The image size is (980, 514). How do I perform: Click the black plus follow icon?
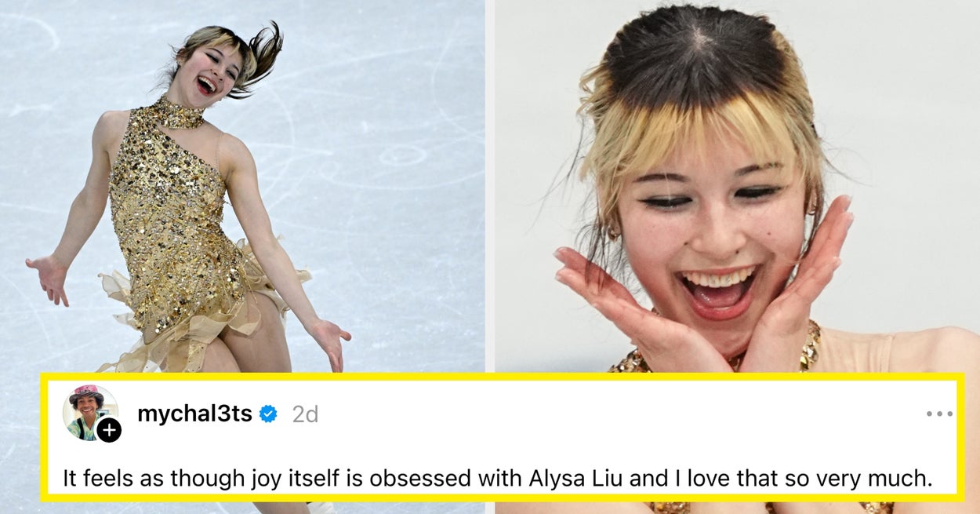pyautogui.click(x=109, y=430)
